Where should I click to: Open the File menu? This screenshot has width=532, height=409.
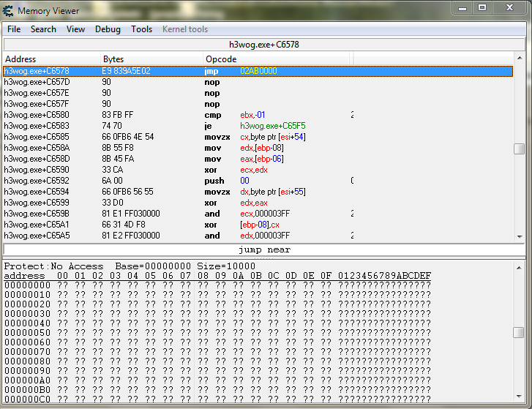(14, 29)
